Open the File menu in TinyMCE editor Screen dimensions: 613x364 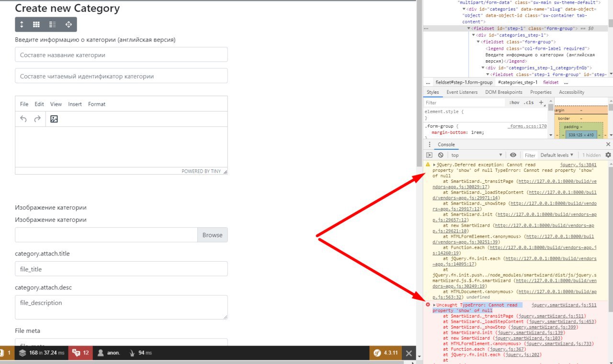(x=24, y=104)
